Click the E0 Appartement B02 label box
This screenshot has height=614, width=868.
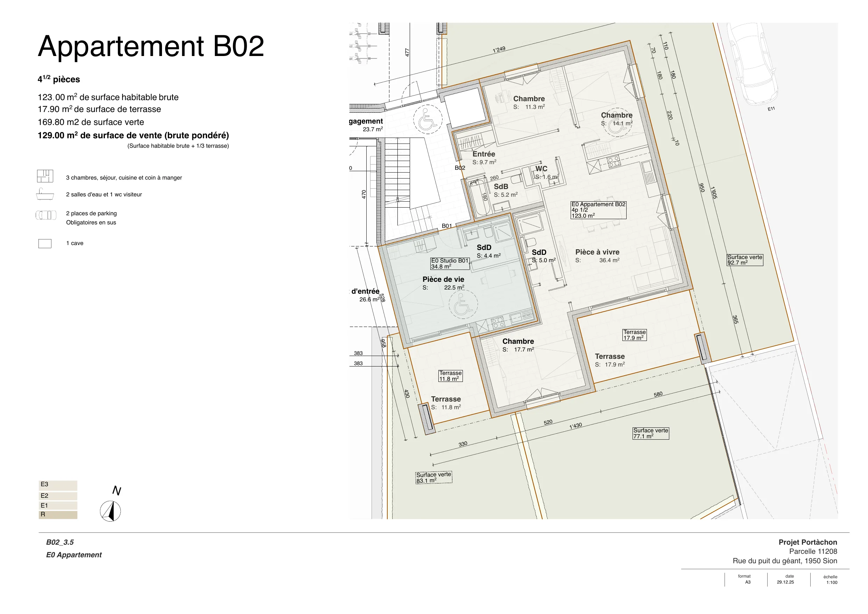click(x=599, y=210)
